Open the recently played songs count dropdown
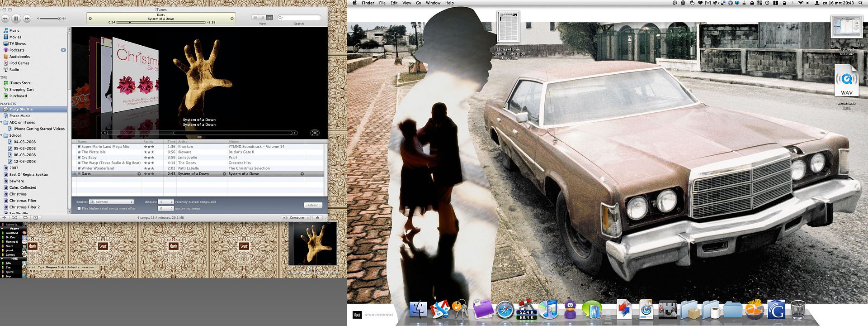The image size is (868, 326). [166, 202]
